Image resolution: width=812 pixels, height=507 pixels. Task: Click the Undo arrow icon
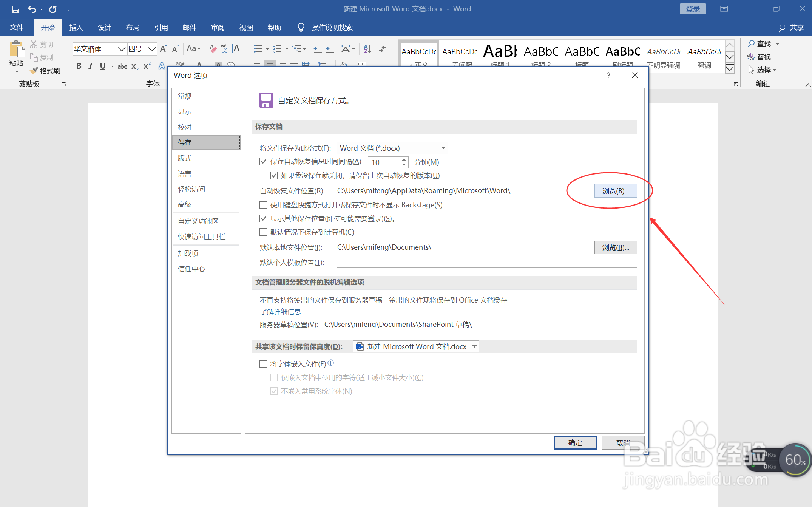[32, 9]
